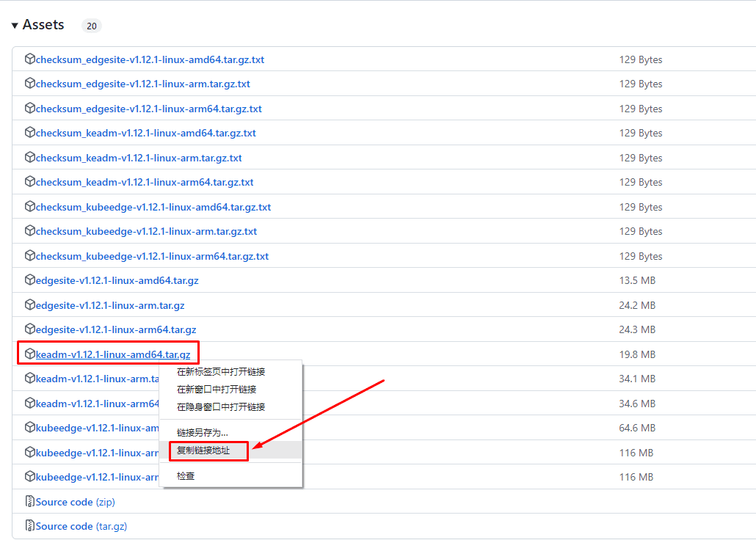This screenshot has height=540, width=756.
Task: Click the 24.2 MB size text
Action: click(x=637, y=306)
